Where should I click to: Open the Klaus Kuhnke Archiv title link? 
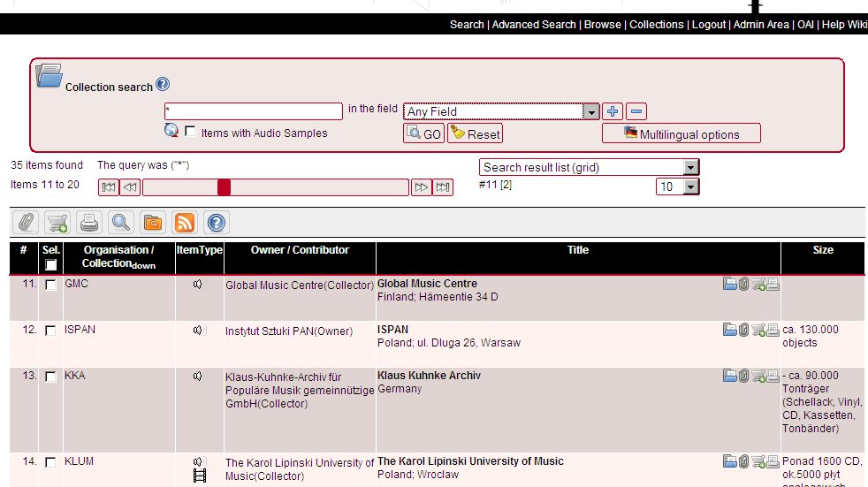click(429, 376)
